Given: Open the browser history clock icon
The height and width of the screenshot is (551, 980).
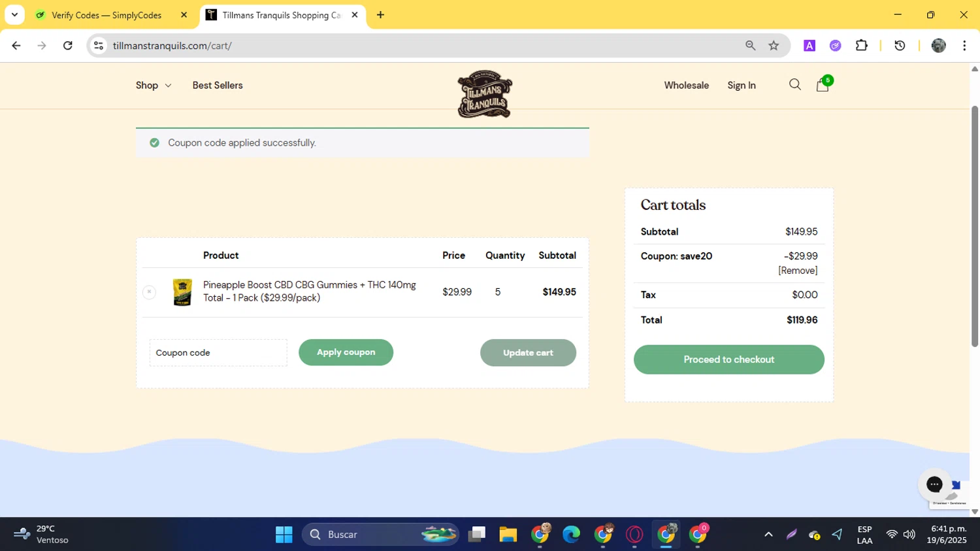Looking at the screenshot, I should (x=900, y=46).
